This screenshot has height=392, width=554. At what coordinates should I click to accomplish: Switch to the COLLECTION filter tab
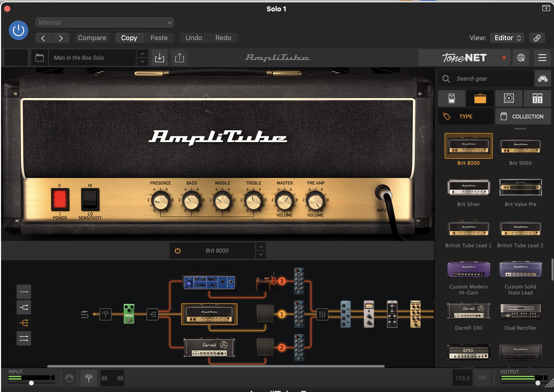click(523, 116)
